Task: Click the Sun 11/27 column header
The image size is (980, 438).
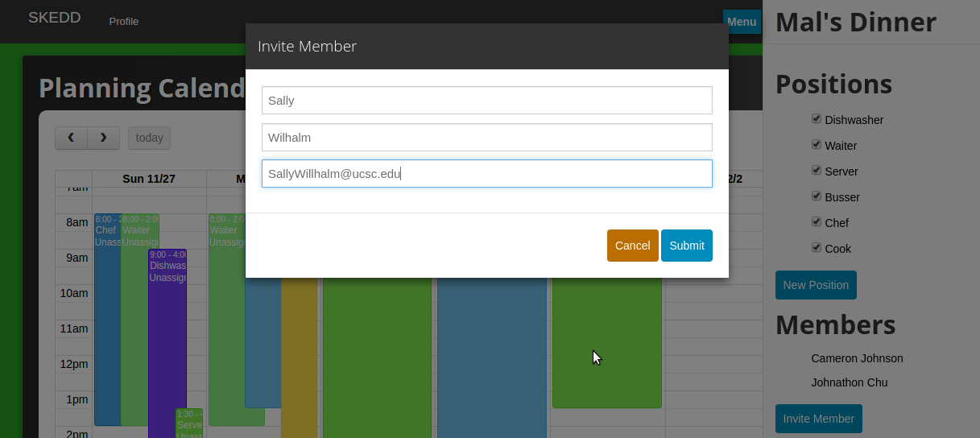Action: (x=149, y=179)
